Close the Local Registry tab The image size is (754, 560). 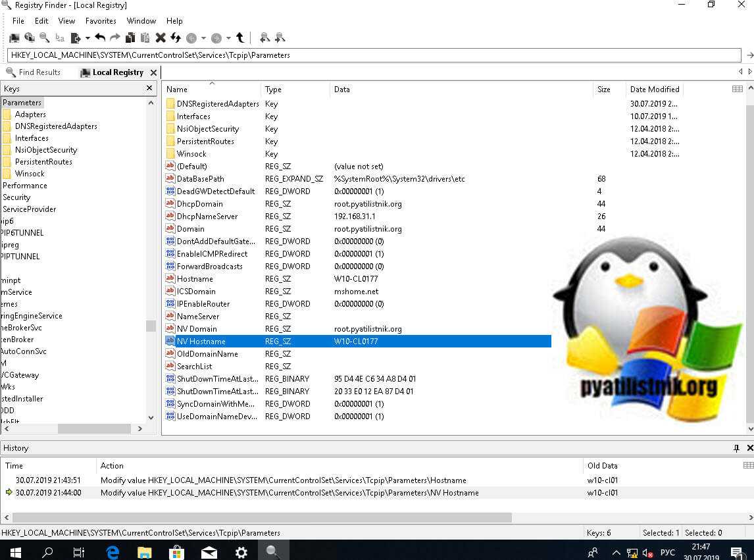click(x=153, y=72)
